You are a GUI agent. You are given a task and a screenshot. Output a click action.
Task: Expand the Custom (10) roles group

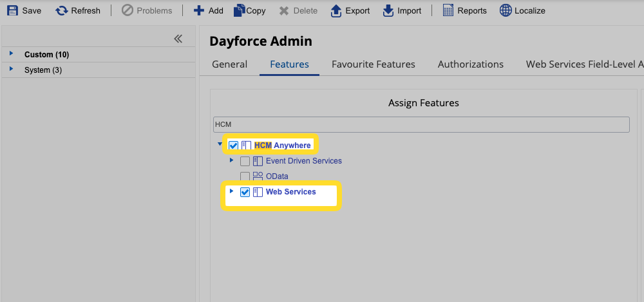tap(11, 54)
